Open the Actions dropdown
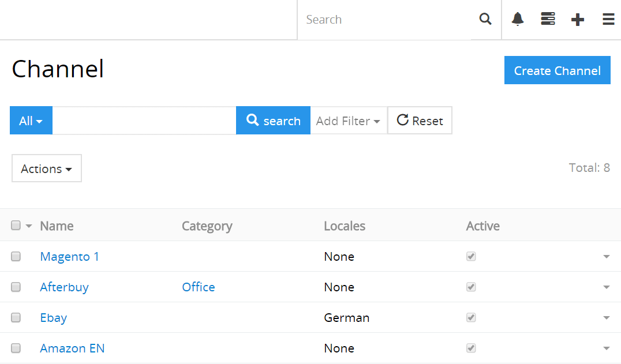Image resolution: width=621 pixels, height=364 pixels. 46,168
